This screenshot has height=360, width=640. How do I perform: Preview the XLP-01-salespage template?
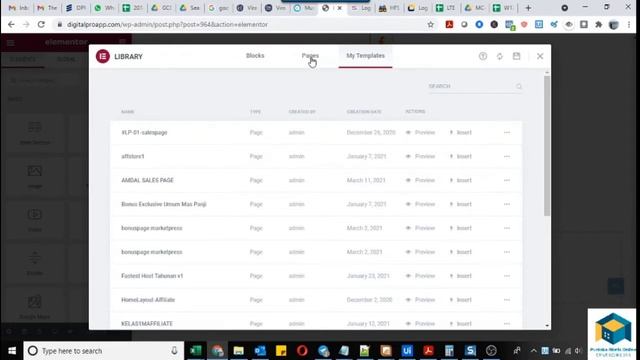(420, 132)
